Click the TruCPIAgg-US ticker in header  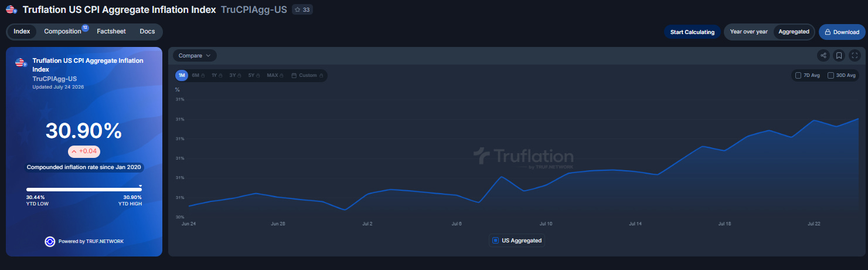click(x=254, y=9)
